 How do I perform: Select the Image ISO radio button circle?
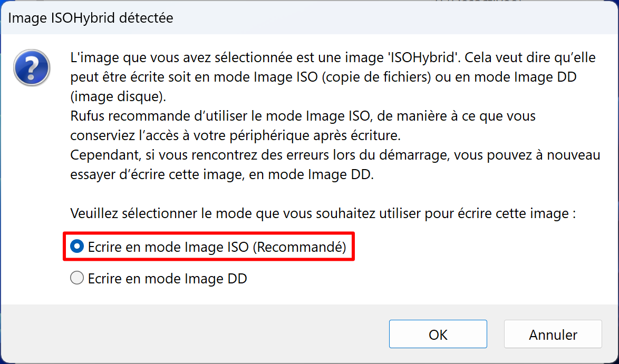pos(77,247)
